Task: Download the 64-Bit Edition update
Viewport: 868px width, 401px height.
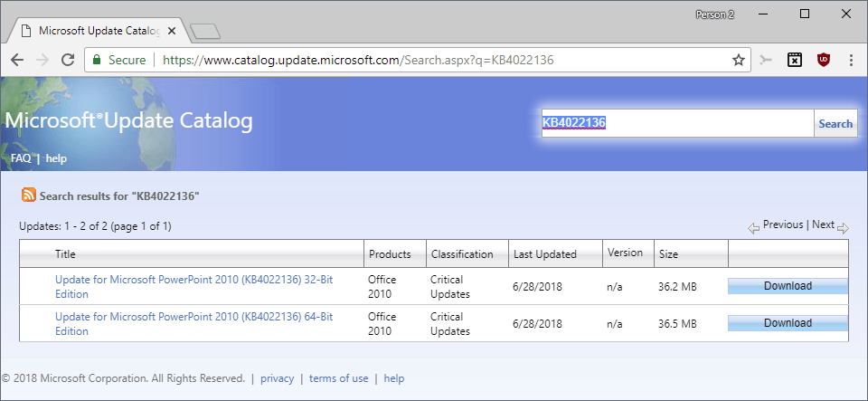Action: click(788, 323)
